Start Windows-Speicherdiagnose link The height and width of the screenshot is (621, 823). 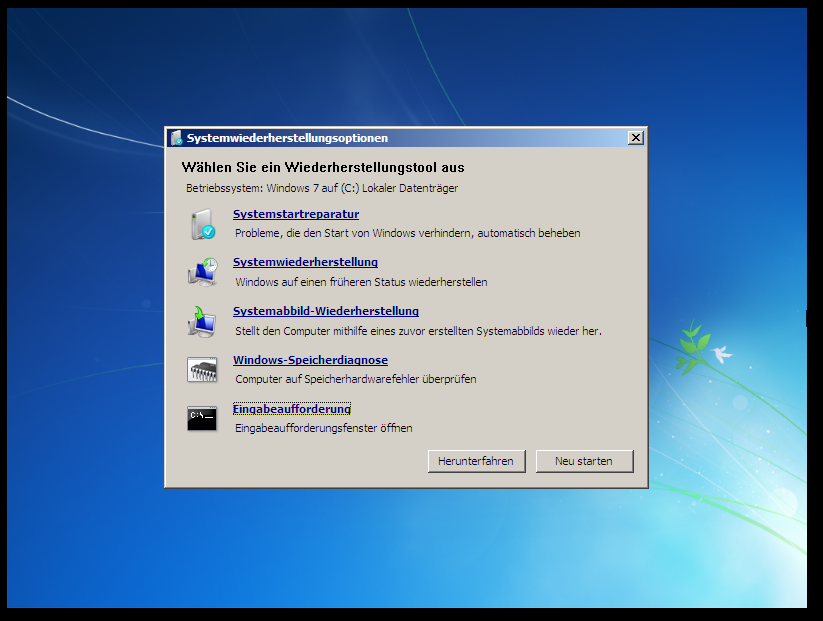click(x=310, y=360)
